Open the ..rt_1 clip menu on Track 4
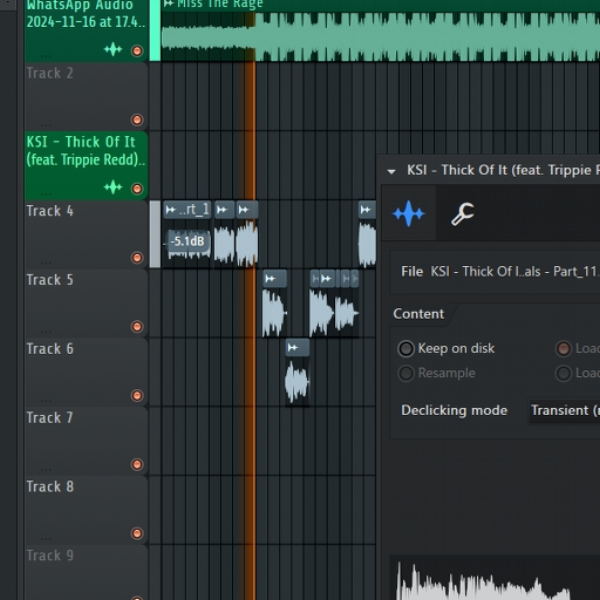This screenshot has height=600, width=600. click(171, 210)
